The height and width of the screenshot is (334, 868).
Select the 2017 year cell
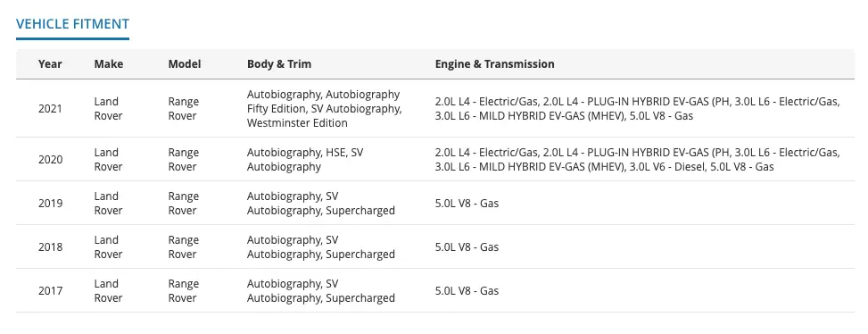click(x=50, y=291)
